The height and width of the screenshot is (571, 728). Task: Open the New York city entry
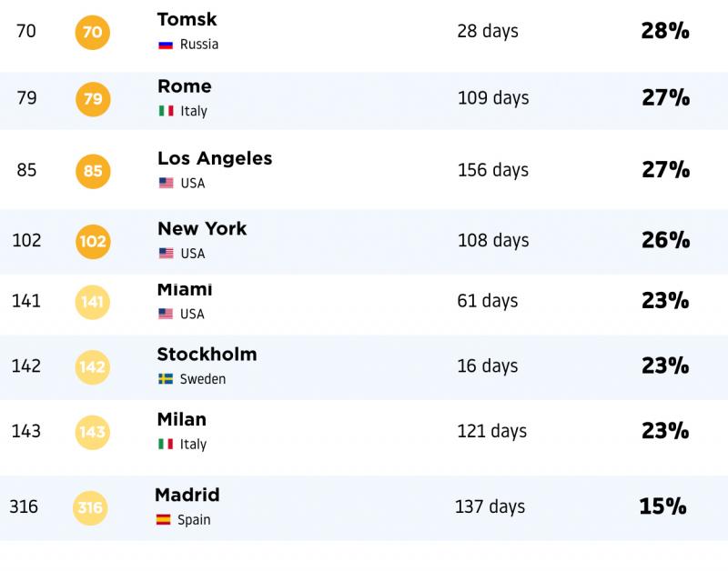coord(202,229)
